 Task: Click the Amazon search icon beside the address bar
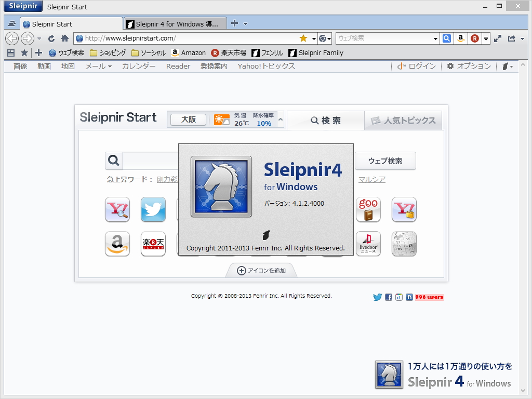coord(460,38)
